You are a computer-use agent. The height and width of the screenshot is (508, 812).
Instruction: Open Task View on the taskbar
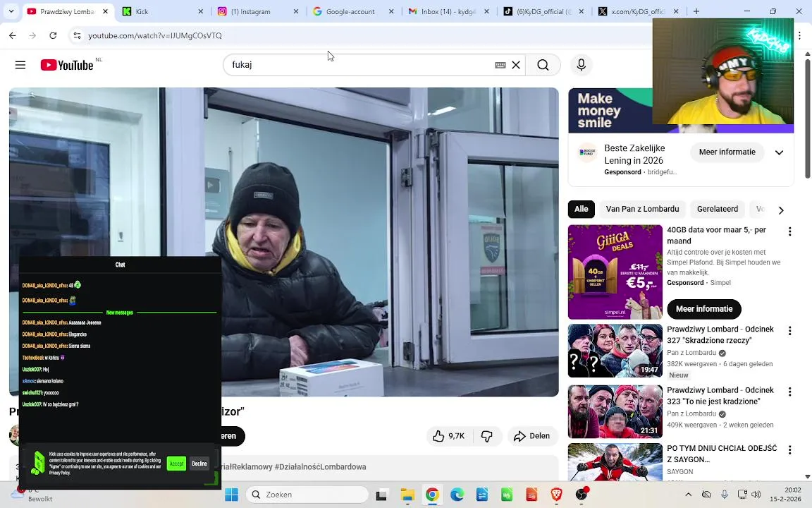pos(381,495)
